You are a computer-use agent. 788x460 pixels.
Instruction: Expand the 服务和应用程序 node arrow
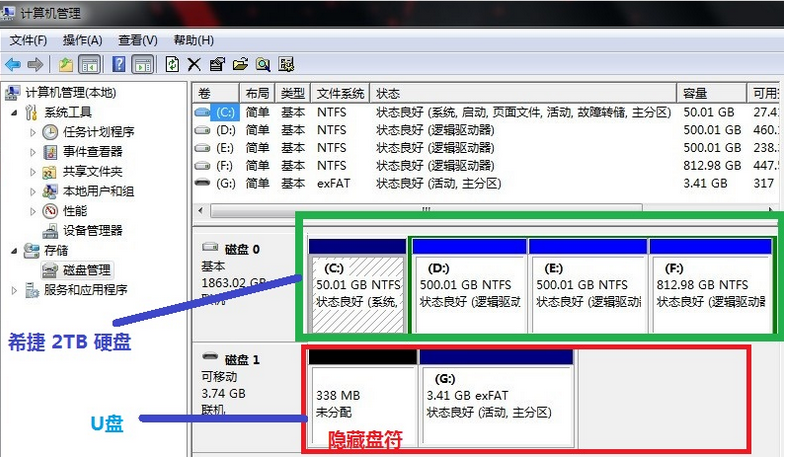click(x=15, y=290)
